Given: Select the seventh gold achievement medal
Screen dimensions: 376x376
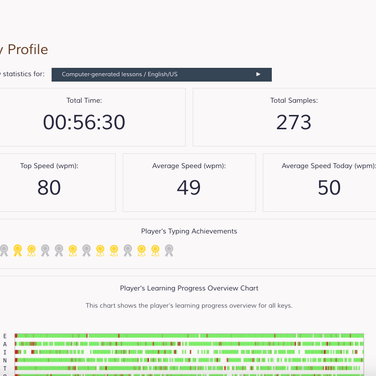Looking at the screenshot, I should click(155, 250).
